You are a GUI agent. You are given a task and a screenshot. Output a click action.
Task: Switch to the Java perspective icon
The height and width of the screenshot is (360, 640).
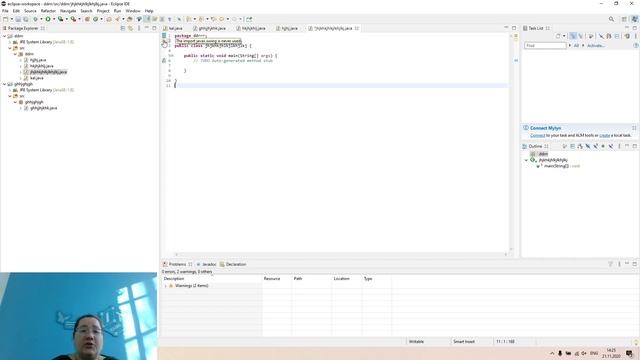point(635,19)
